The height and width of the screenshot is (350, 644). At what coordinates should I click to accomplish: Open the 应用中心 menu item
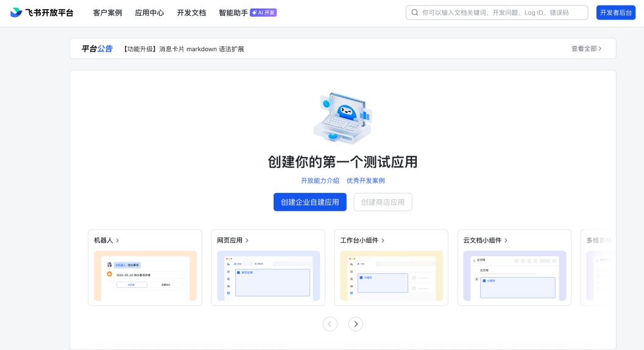(149, 13)
